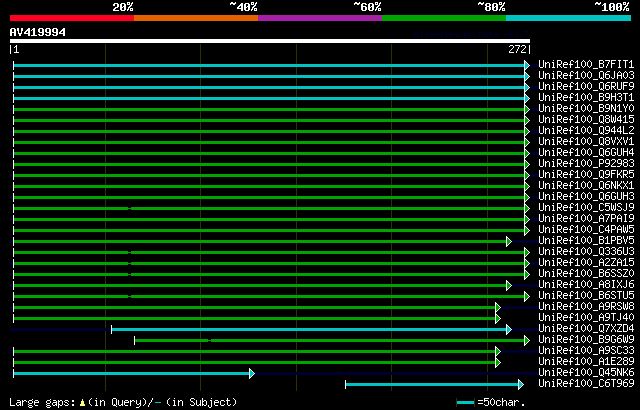This screenshot has height=410, width=640.
Task: Open the UniRef100_B9H3T1 hit
Action: click(586, 98)
